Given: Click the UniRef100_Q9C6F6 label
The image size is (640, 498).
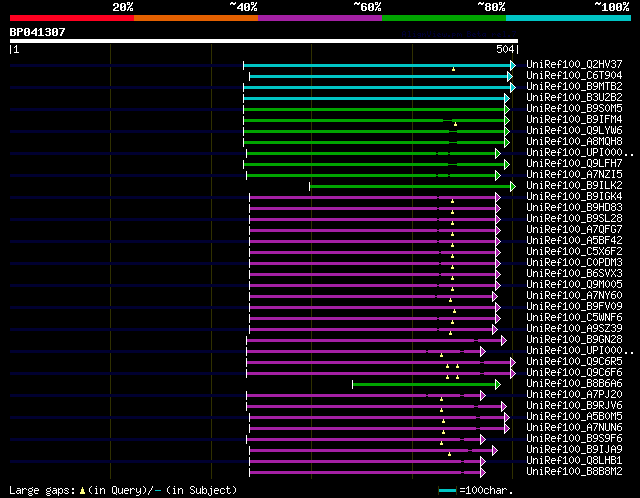Looking at the screenshot, I should click(574, 373).
